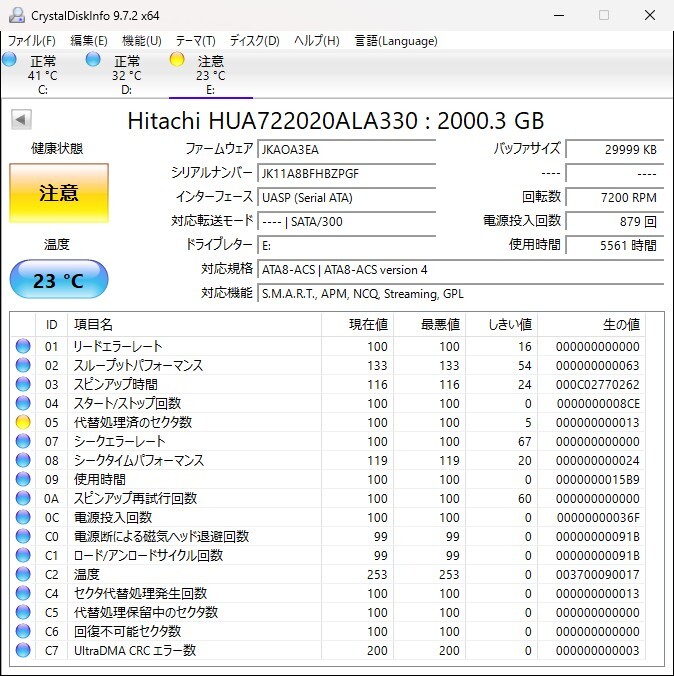Click status icon of 代替処理保留中のセクタ数 row

tap(23, 612)
